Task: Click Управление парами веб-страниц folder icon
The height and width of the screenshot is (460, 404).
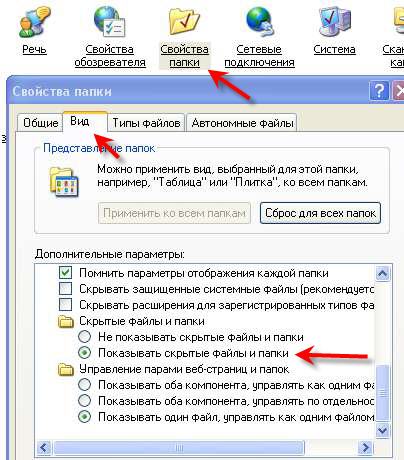Action: 66,369
